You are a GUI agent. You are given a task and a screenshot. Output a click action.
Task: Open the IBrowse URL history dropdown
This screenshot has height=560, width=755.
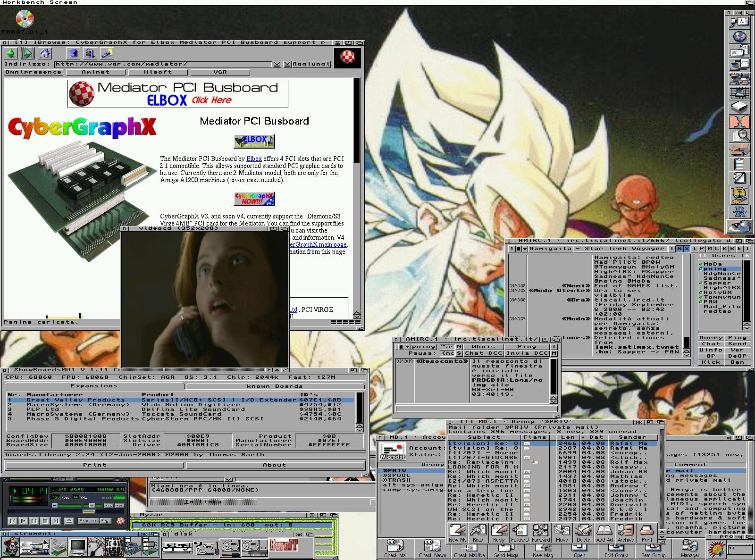coord(277,64)
